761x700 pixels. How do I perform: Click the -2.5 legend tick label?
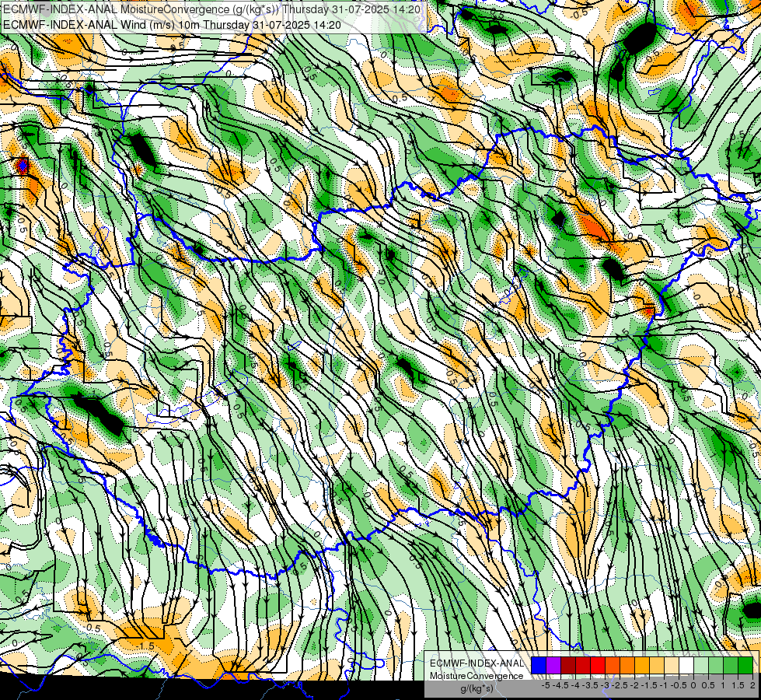point(620,685)
